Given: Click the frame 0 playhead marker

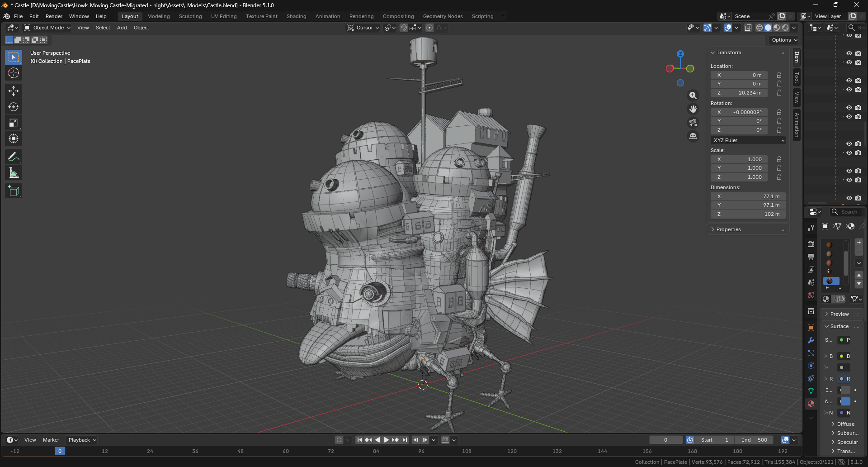Looking at the screenshot, I should (x=60, y=451).
